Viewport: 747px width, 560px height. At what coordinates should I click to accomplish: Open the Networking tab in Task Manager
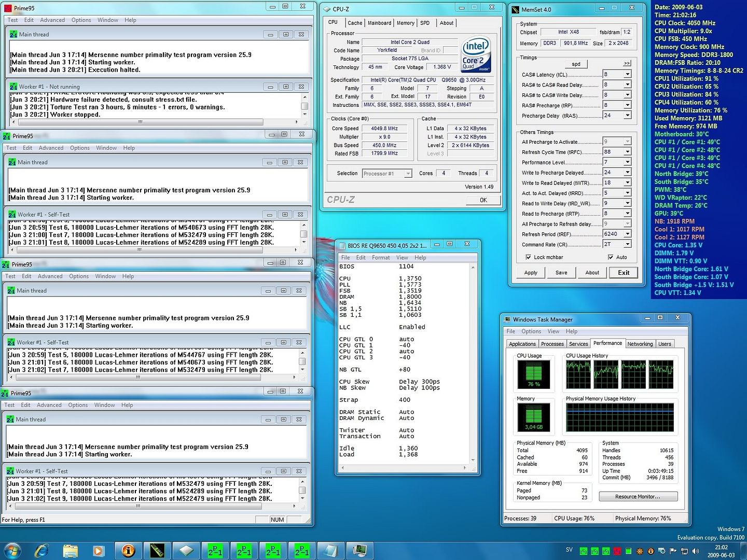click(640, 344)
